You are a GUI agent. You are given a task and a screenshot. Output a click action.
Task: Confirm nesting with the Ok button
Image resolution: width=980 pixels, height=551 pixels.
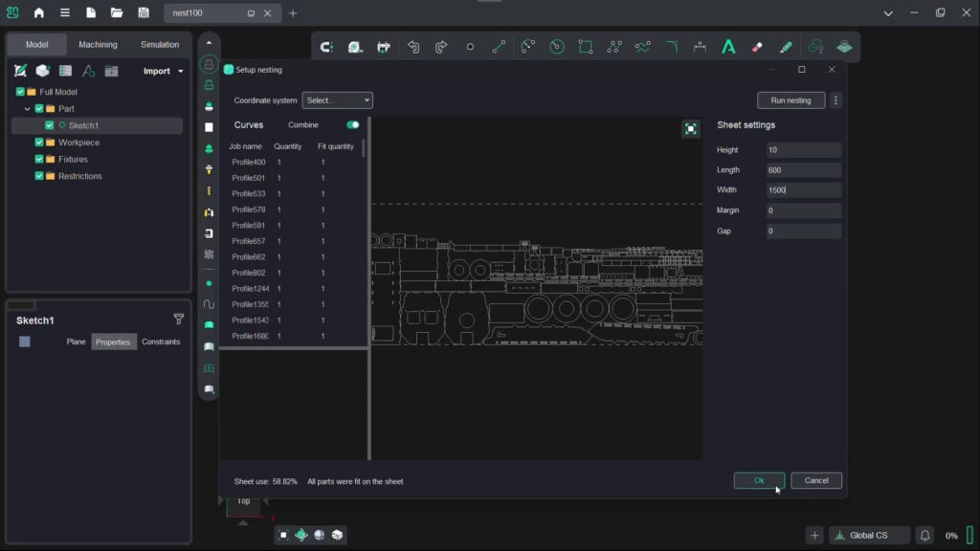coord(759,480)
